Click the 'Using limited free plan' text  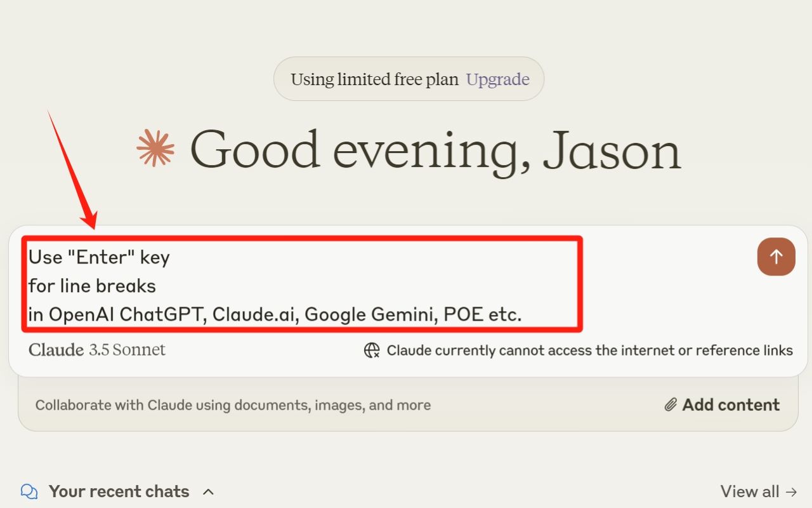click(374, 79)
